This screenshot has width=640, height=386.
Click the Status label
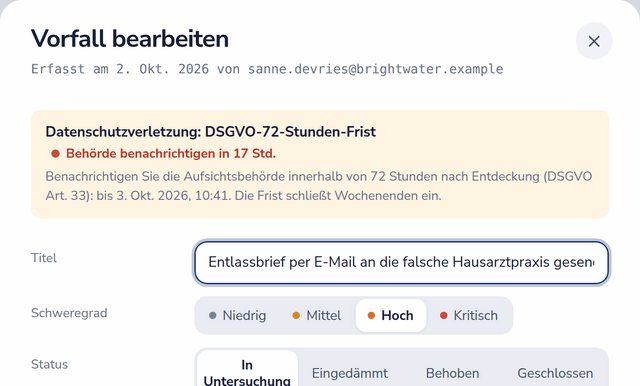tap(49, 364)
